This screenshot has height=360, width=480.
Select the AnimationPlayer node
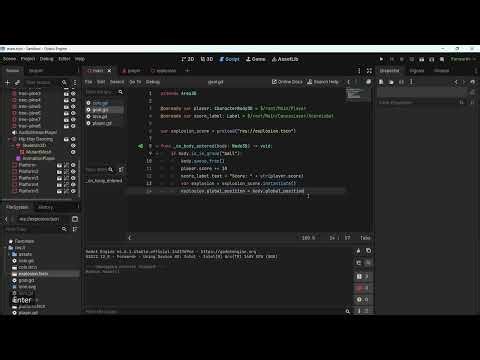[x=39, y=159]
